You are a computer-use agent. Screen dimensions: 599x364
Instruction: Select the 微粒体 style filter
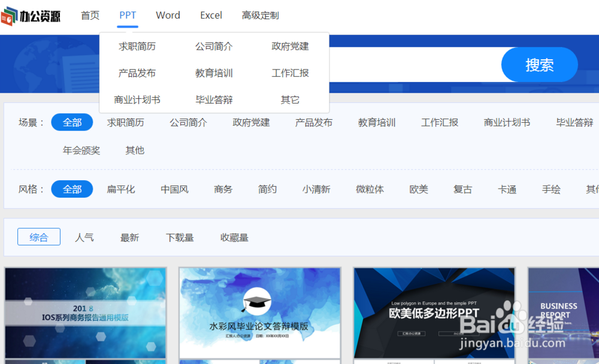[x=370, y=189]
